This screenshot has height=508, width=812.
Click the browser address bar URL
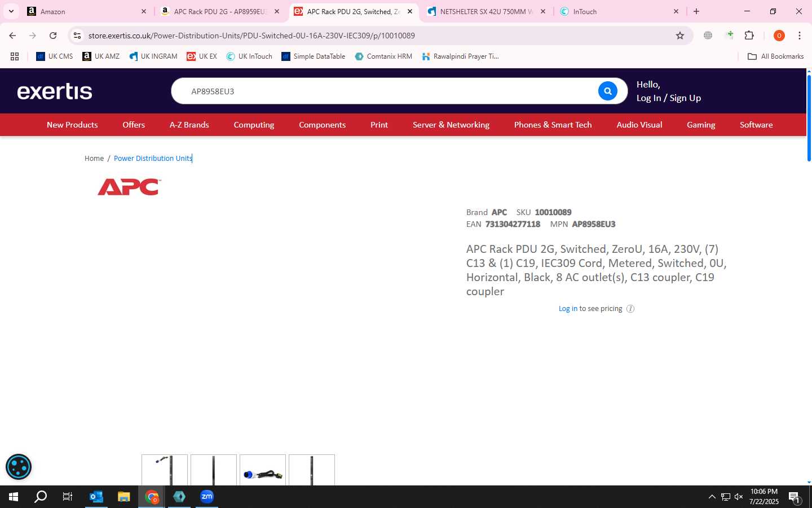tap(251, 36)
